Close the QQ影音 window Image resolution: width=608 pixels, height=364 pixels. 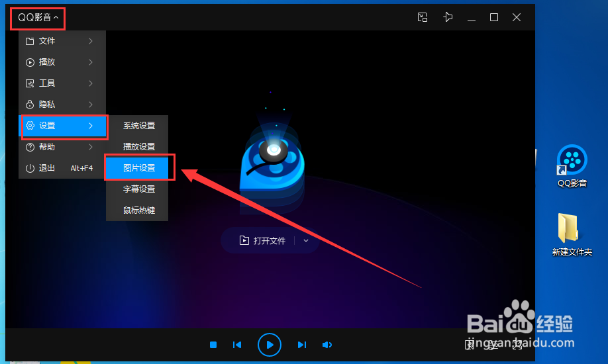pos(517,17)
